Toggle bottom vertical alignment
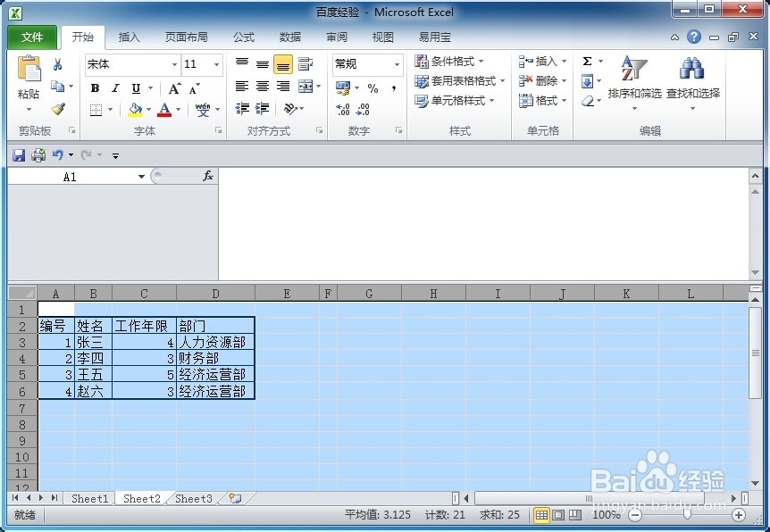 283,64
